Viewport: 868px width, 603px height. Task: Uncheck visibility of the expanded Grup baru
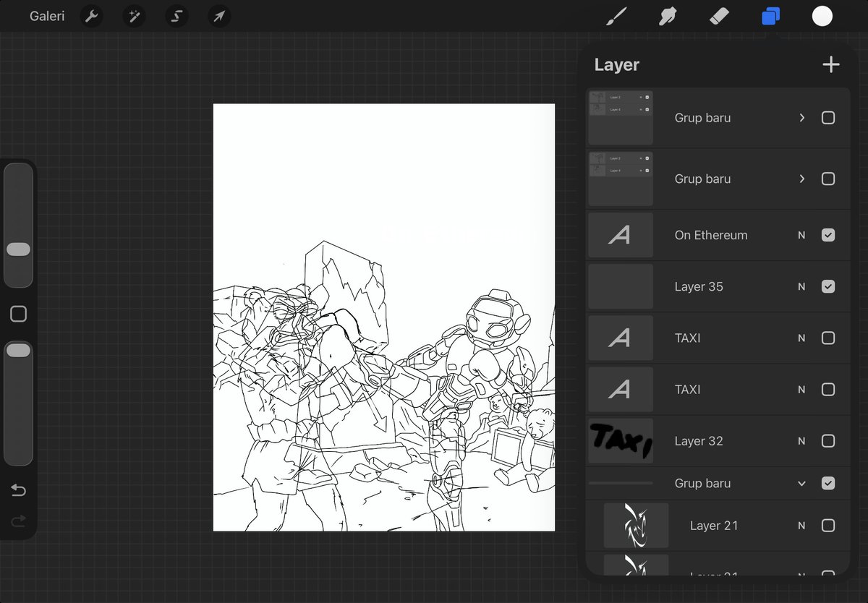(828, 483)
